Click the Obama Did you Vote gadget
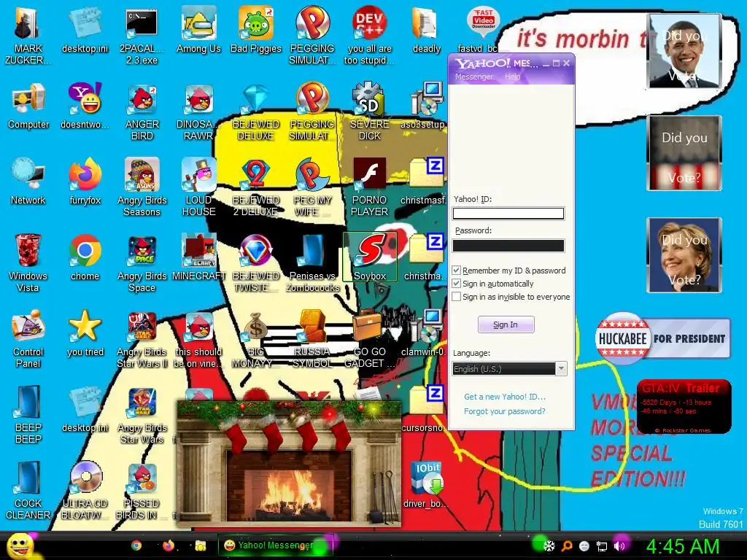747x560 pixels. tap(684, 52)
